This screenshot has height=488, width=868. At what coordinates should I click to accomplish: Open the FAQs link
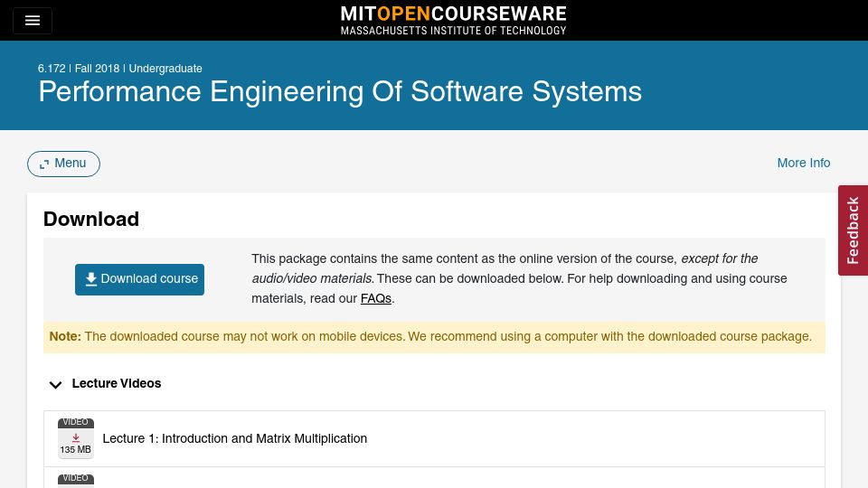(376, 299)
